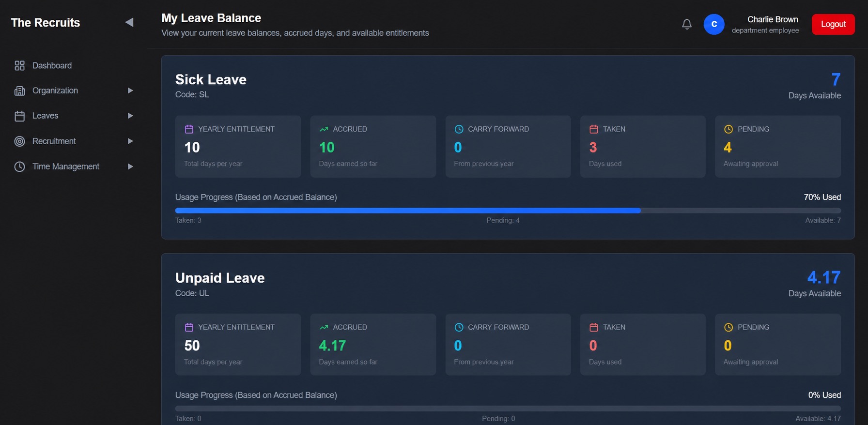Click Unpaid Leave accrued value 4.17
Viewport: 868px width, 425px height.
(x=332, y=346)
